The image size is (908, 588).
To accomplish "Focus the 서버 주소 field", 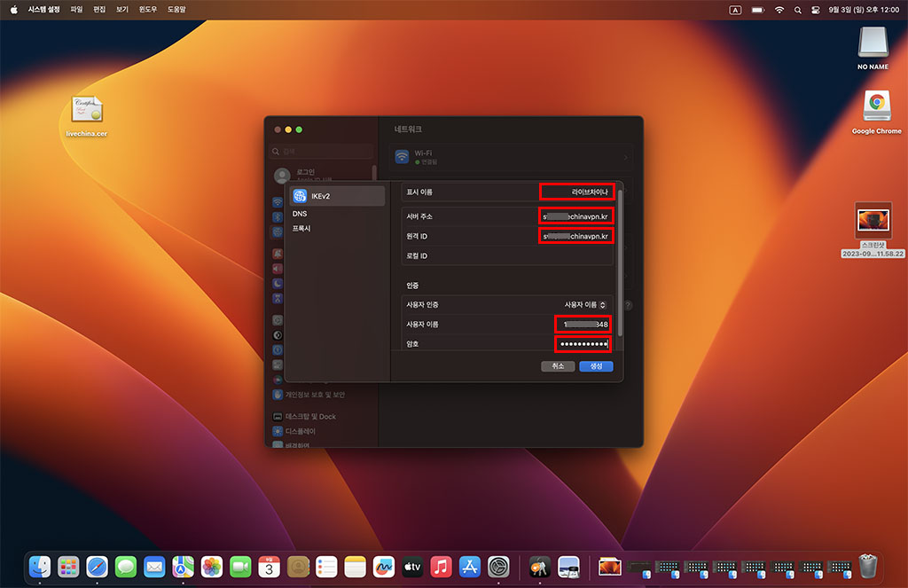I will pos(576,216).
